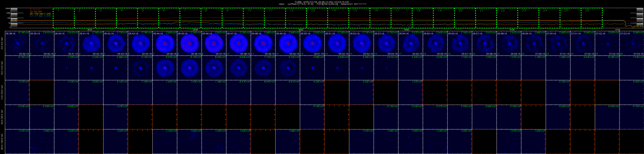The image size is (644, 154).
Task: Open the 3.0-6.0 keV image starting 06:49:16
Action: pyautogui.click(x=287, y=43)
